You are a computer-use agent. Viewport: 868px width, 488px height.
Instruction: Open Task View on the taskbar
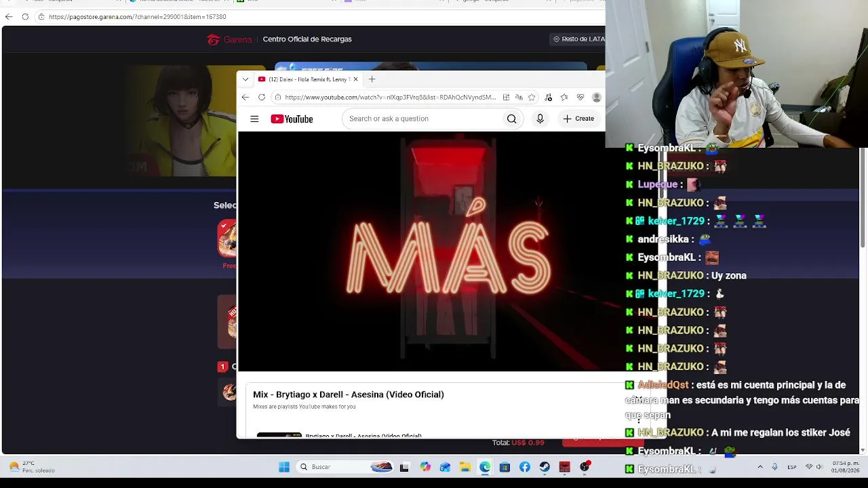tap(404, 467)
